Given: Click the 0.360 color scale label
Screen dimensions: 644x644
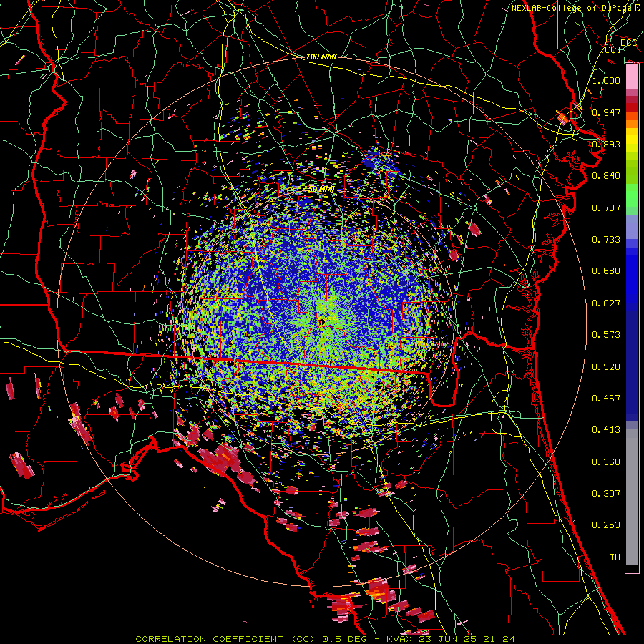Looking at the screenshot, I should click(606, 462).
